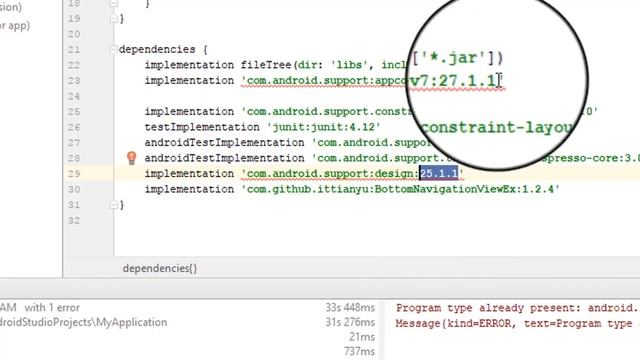This screenshot has width=640, height=360.
Task: Click the 'implementation' keyword on line 30
Action: (189, 189)
